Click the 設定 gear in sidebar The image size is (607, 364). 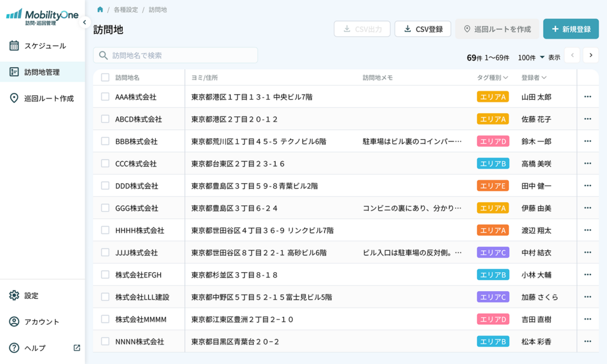[14, 296]
